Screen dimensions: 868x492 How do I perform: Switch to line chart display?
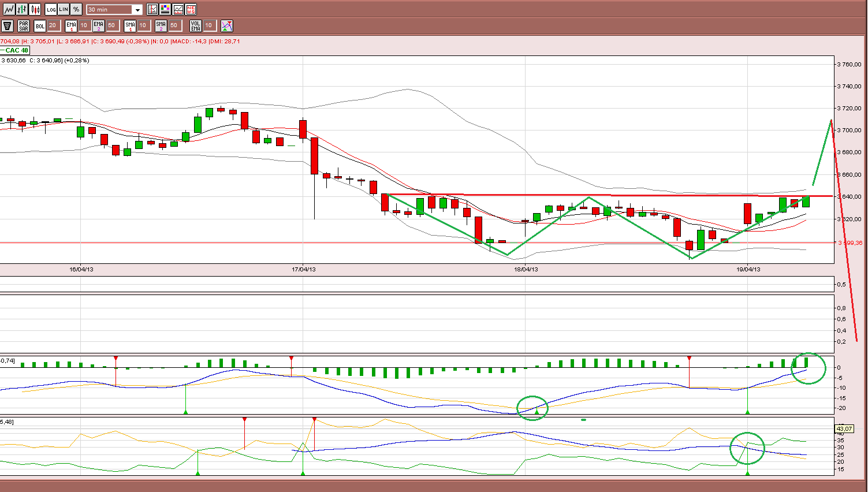(9, 9)
